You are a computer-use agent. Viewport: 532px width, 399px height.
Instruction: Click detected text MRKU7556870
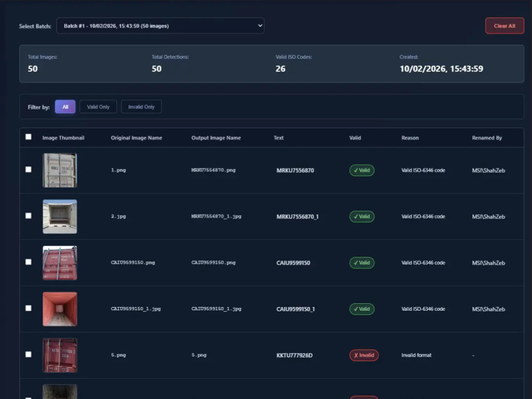[295, 170]
